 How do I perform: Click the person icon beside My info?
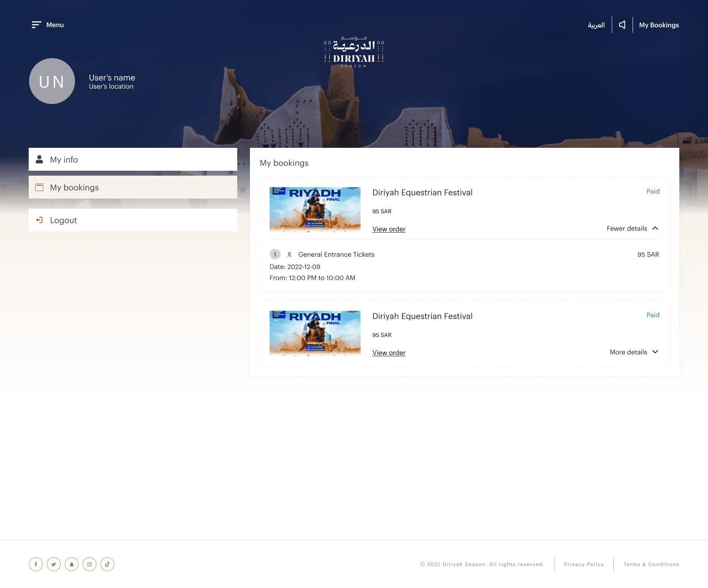(39, 159)
